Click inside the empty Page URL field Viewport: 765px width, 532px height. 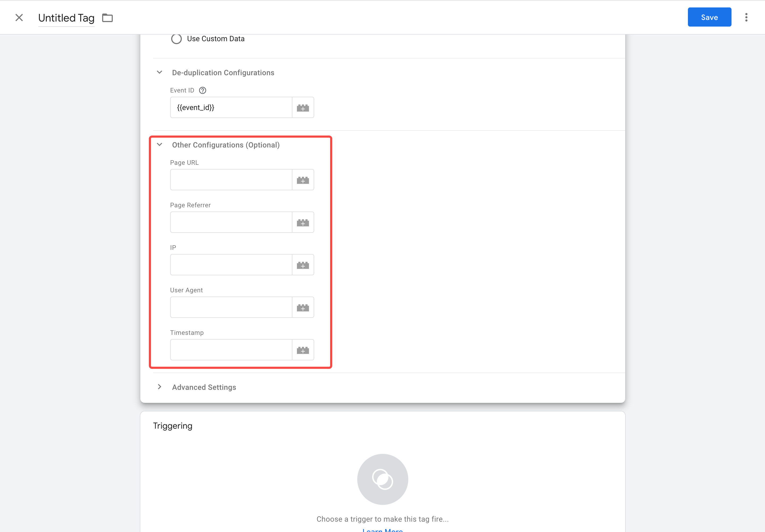(x=231, y=180)
